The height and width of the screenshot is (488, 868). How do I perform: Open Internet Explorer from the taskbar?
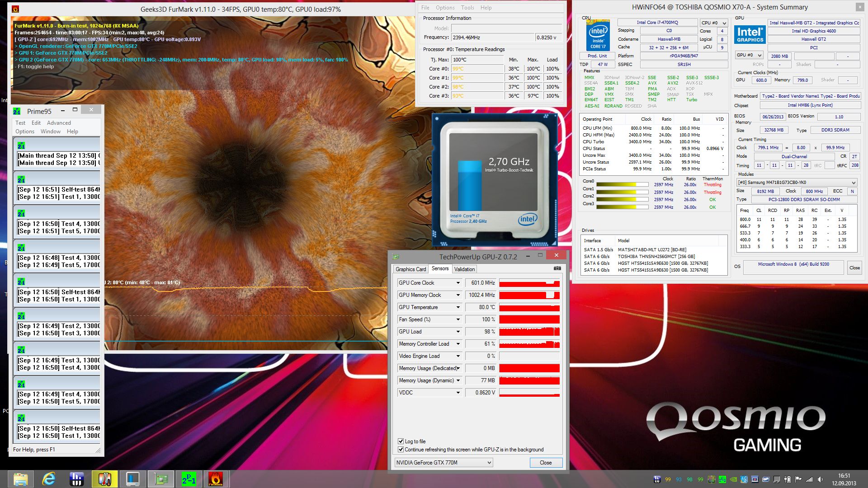pos(48,479)
